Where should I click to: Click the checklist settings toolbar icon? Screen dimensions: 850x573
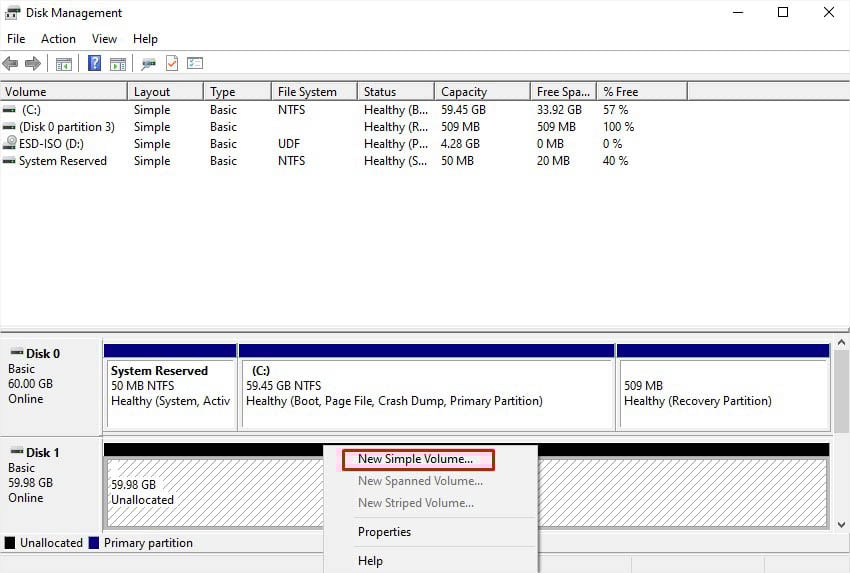coord(194,64)
